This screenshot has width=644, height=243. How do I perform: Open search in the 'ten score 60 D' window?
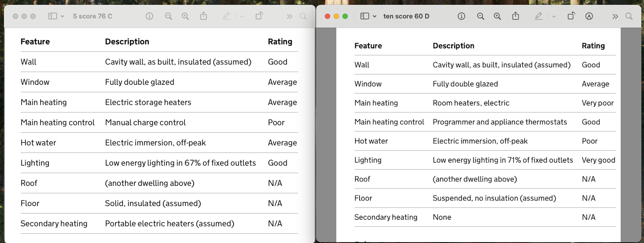tap(629, 16)
